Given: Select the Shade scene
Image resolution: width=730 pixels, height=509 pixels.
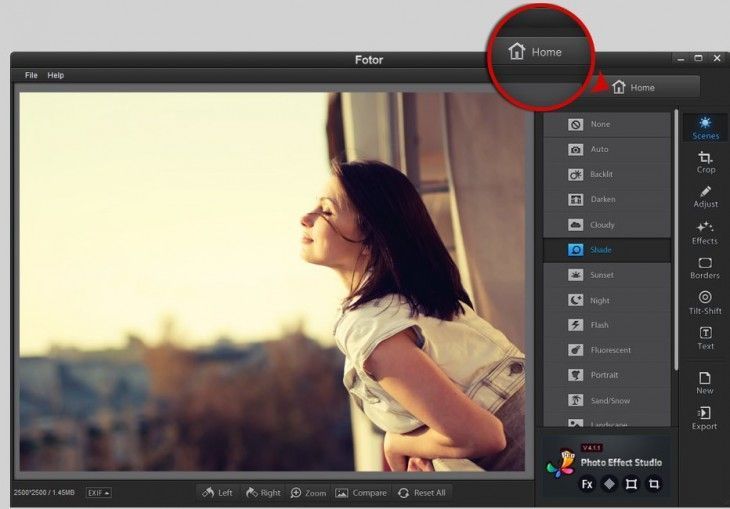Looking at the screenshot, I should pos(607,250).
